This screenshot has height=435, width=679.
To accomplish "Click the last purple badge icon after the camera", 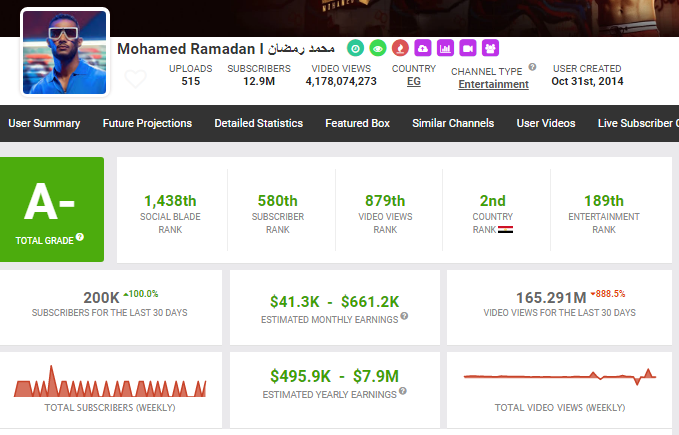I will click(490, 48).
